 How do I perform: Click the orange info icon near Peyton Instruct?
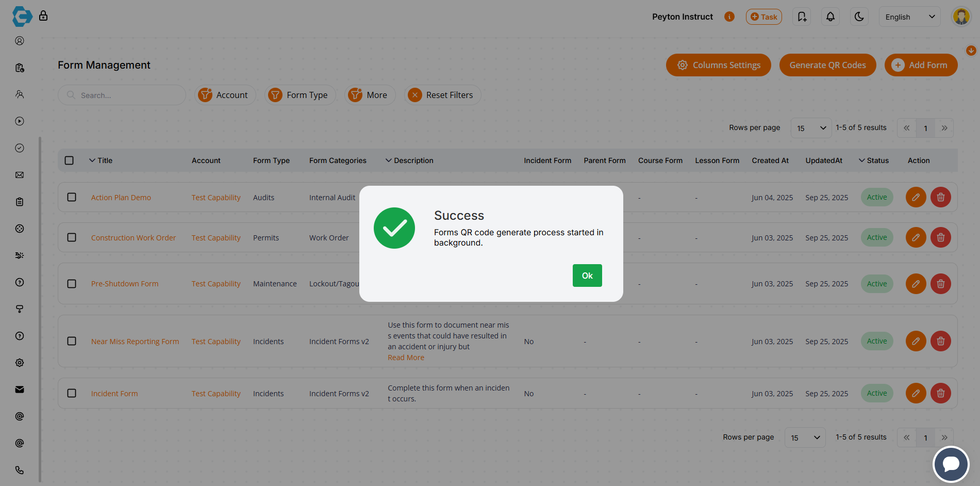coord(729,17)
